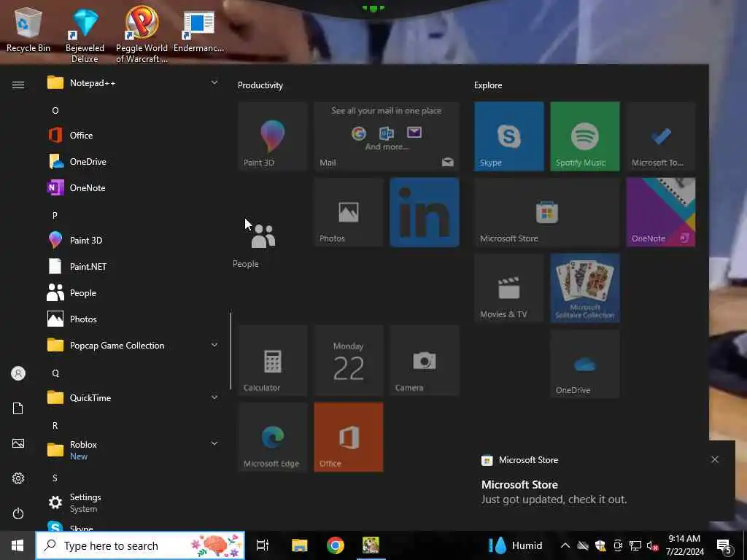The image size is (747, 560).
Task: Jump to letter P header
Action: pyautogui.click(x=55, y=215)
